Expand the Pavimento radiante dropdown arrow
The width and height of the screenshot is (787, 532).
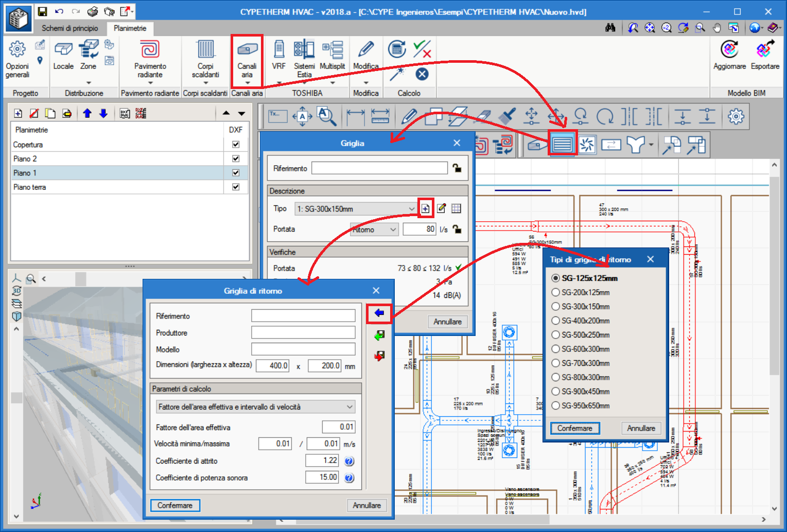point(150,82)
